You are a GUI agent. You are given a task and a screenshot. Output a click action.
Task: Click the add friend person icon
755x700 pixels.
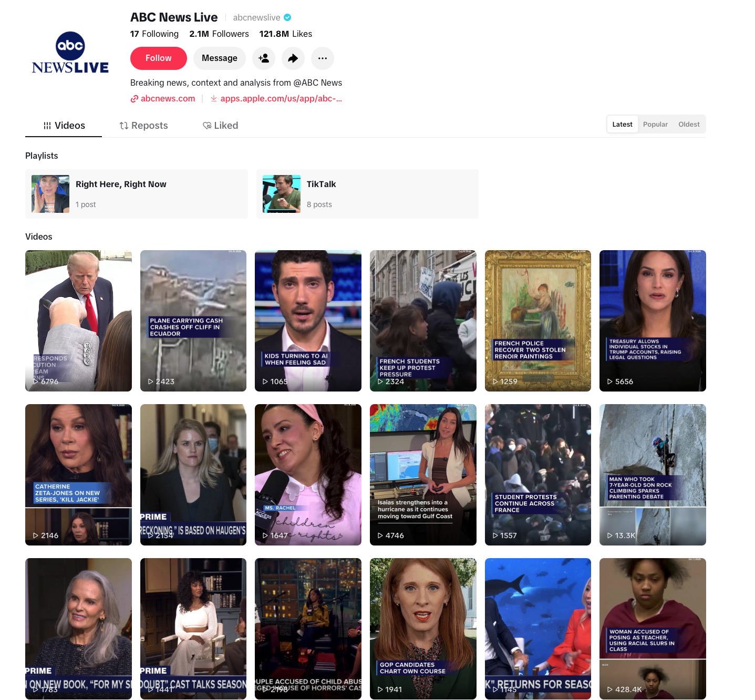(x=264, y=58)
